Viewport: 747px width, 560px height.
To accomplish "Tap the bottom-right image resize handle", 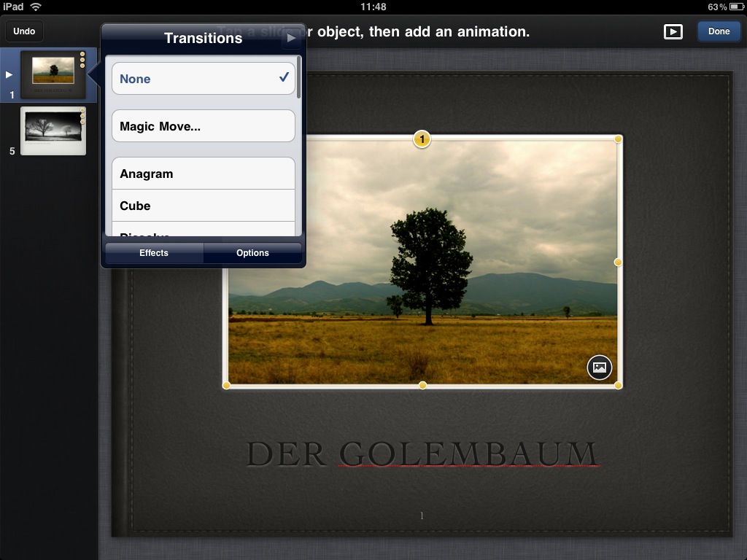I will pyautogui.click(x=618, y=385).
